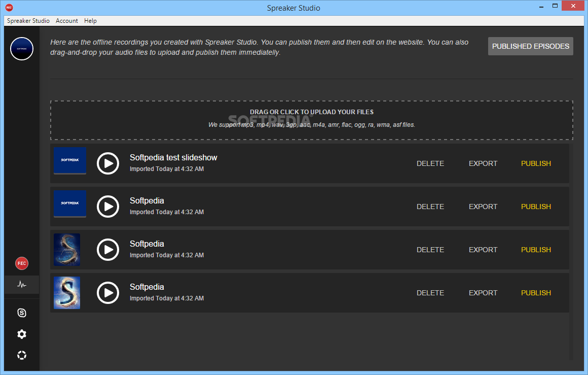Open the Skype integration icon in sidebar
Screen dimensions: 588x375
pos(22,313)
